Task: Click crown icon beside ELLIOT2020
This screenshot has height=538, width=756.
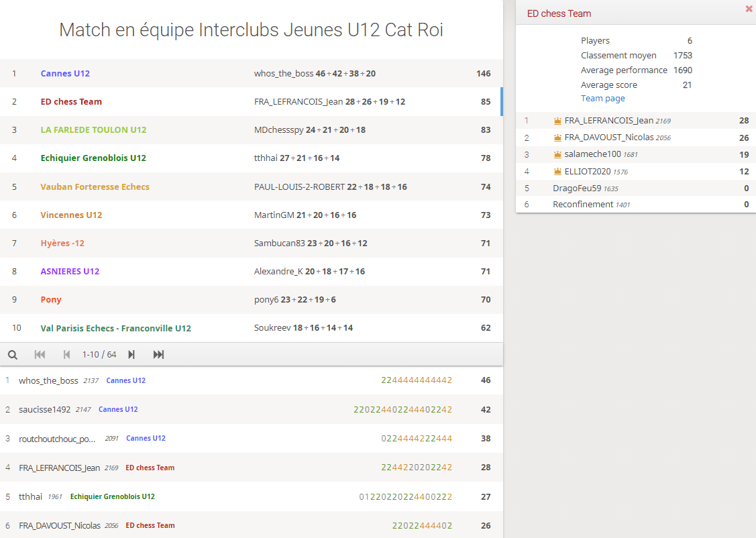Action: 557,172
